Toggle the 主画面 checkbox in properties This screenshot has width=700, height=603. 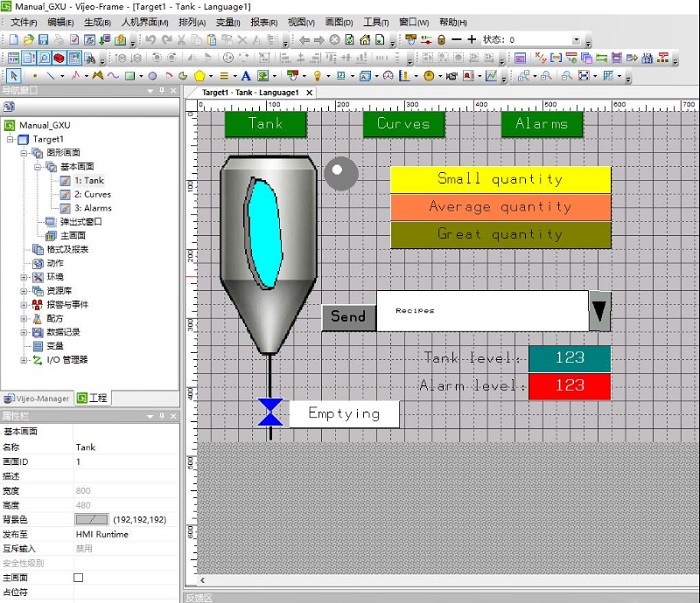coord(79,577)
